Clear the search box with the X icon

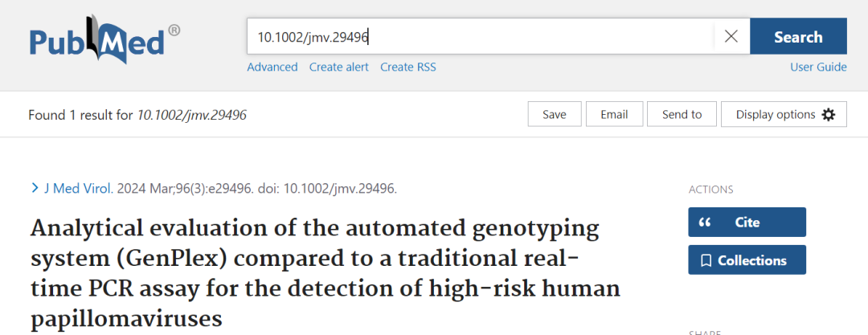click(731, 36)
